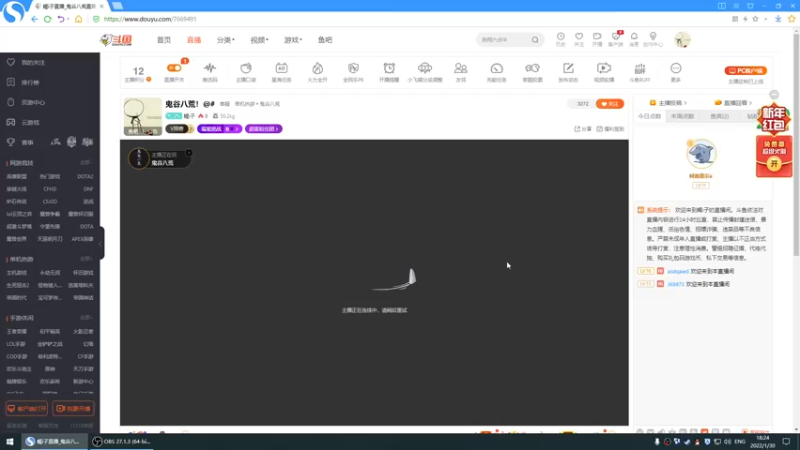Click the site search input field

click(x=504, y=40)
